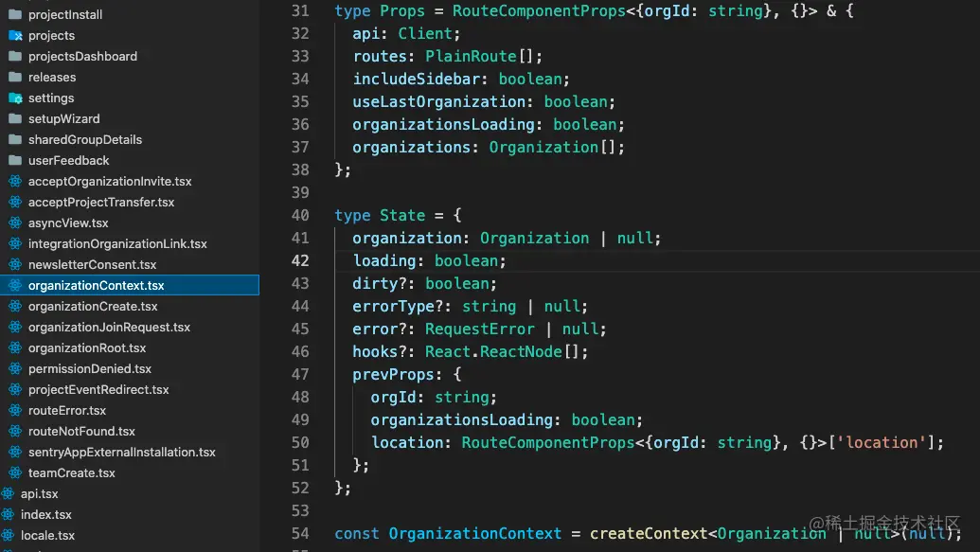Click the projectsDashboard folder icon

(x=15, y=56)
